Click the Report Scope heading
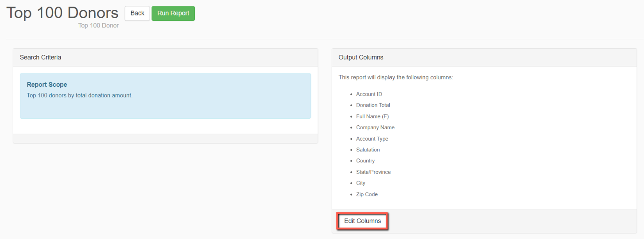Image resolution: width=644 pixels, height=239 pixels. (47, 85)
